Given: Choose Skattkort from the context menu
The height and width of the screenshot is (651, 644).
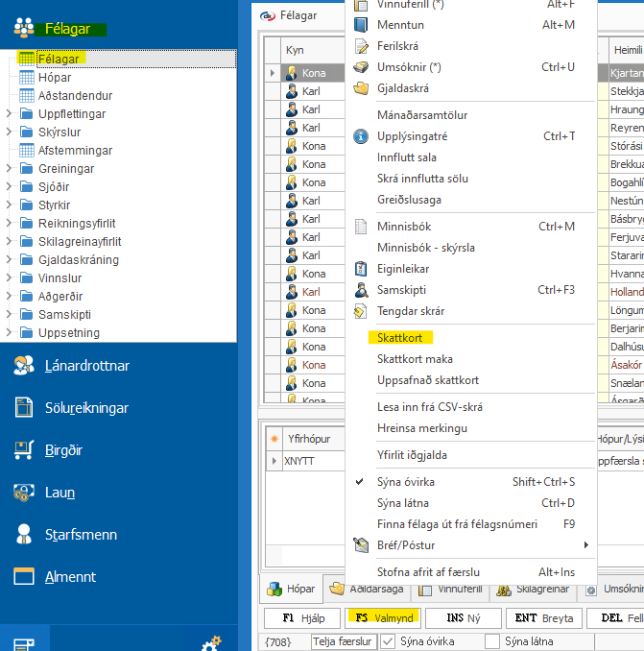Looking at the screenshot, I should pyautogui.click(x=400, y=338).
